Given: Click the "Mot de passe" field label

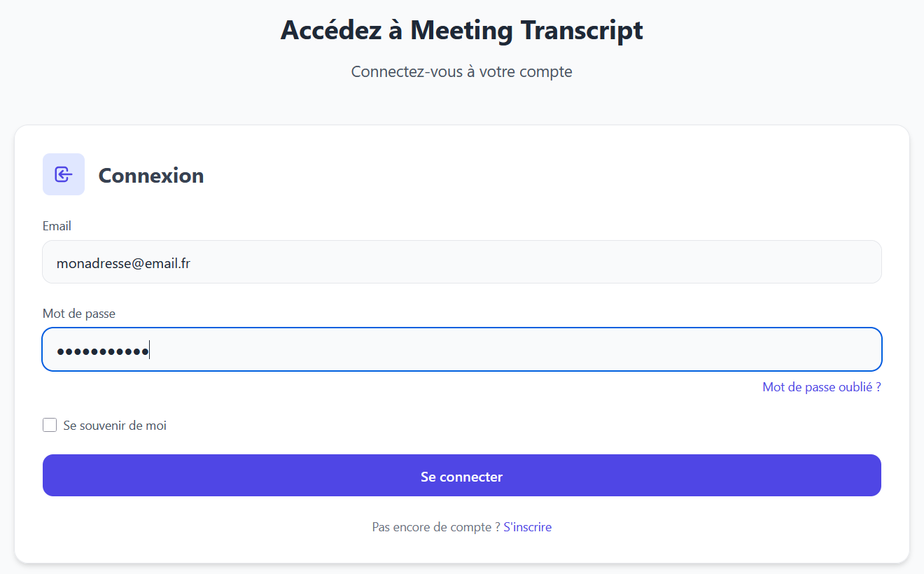Looking at the screenshot, I should click(x=79, y=314).
